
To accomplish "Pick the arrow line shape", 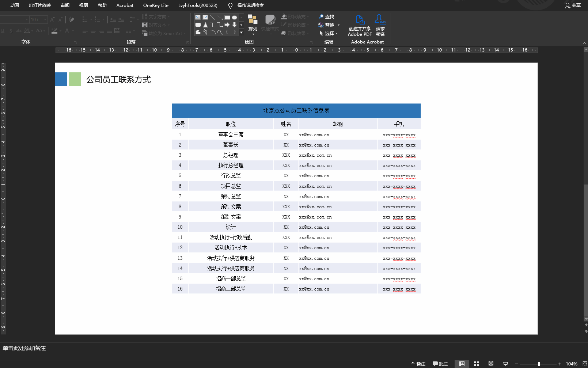I will click(220, 17).
